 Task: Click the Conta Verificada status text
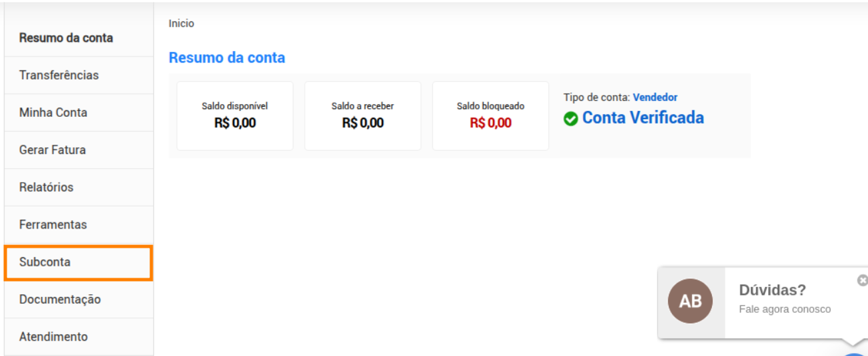click(643, 118)
